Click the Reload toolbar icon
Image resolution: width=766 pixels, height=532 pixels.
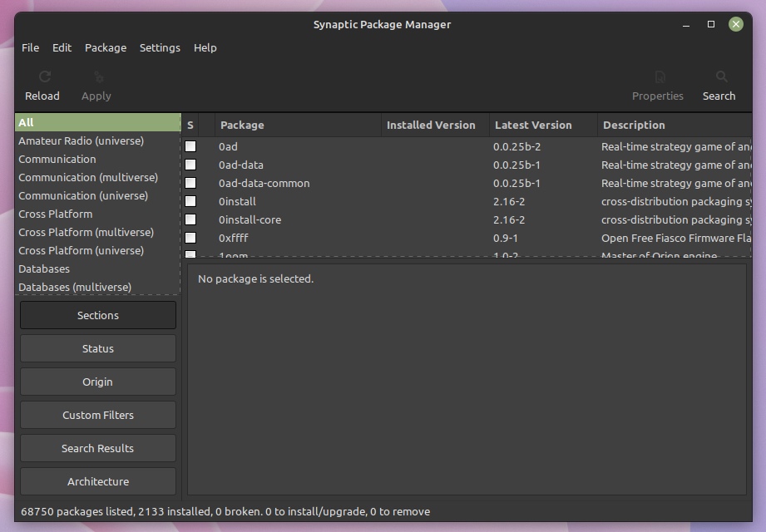(x=44, y=76)
